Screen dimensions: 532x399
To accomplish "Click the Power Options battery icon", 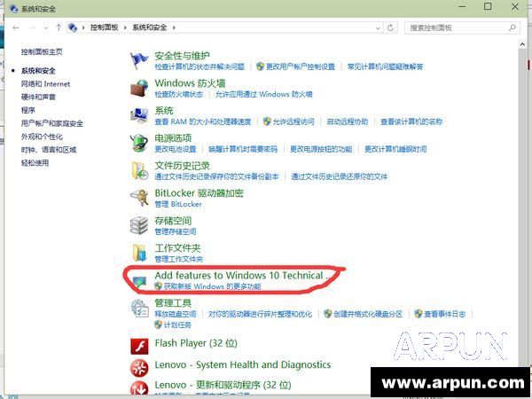I will click(x=139, y=143).
